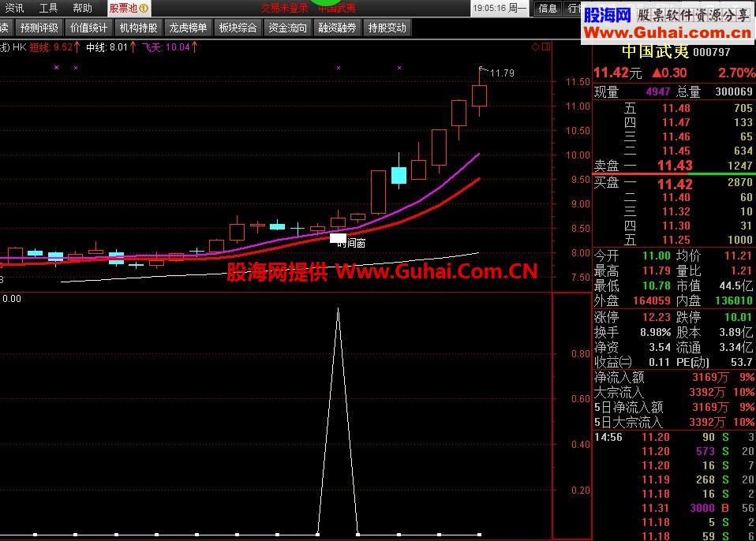Click stock code 000797
The width and height of the screenshot is (756, 541).
click(711, 52)
